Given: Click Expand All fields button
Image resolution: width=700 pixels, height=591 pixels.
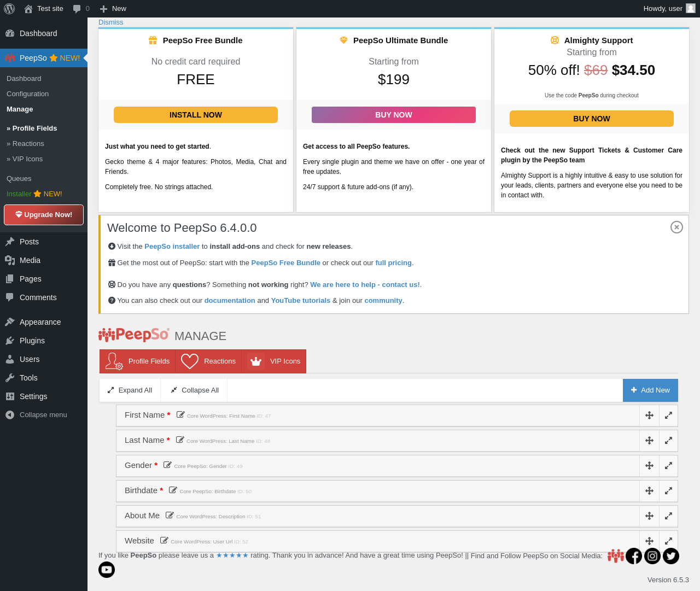Looking at the screenshot, I should [x=130, y=390].
